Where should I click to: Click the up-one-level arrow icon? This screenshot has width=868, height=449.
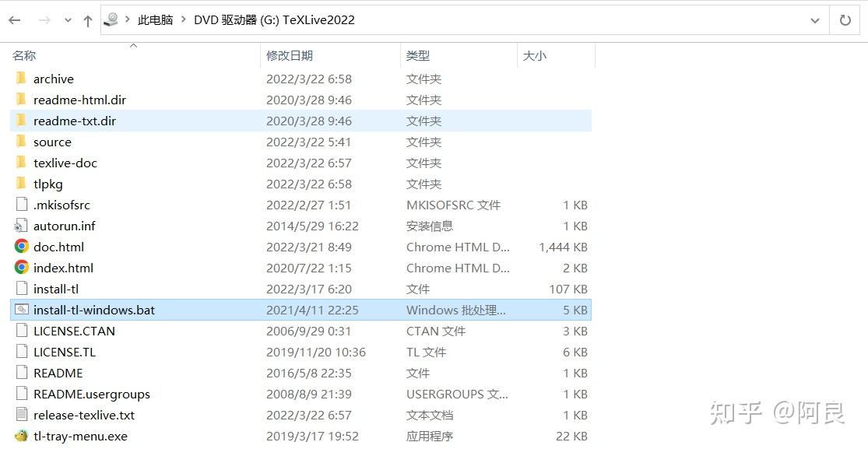coord(87,19)
